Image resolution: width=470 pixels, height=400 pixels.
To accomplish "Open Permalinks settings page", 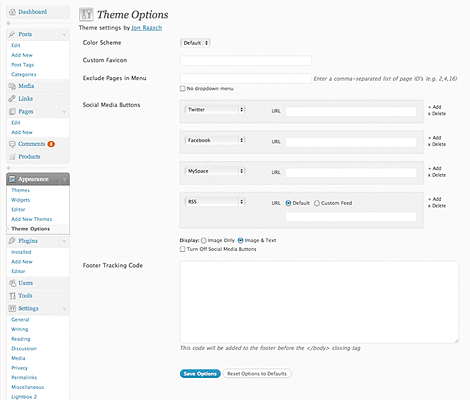I will (x=24, y=378).
